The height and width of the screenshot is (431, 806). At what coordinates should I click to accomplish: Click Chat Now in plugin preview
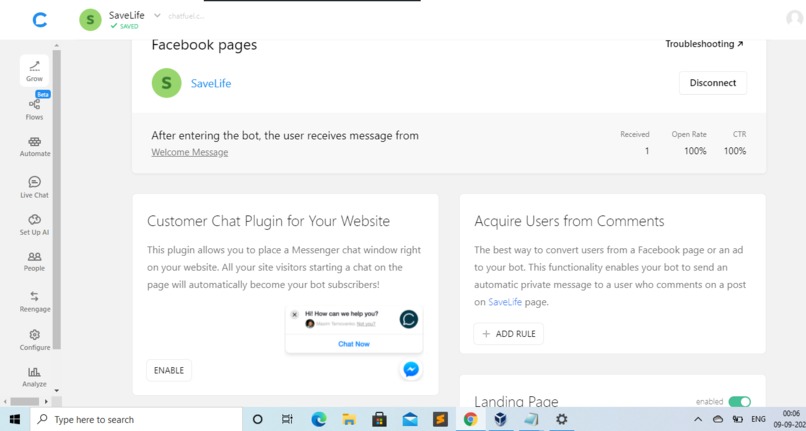point(354,344)
